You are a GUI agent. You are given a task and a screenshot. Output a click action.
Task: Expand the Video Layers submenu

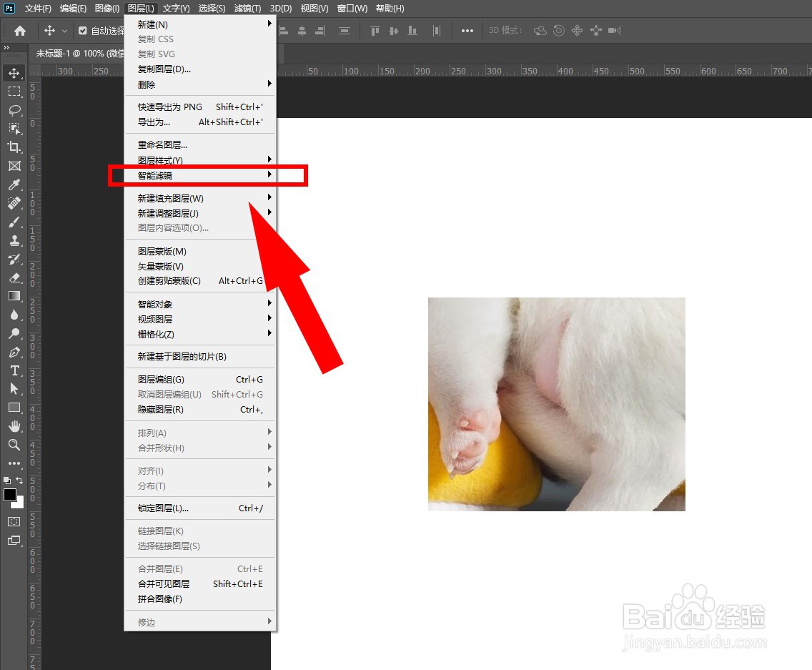coord(200,319)
